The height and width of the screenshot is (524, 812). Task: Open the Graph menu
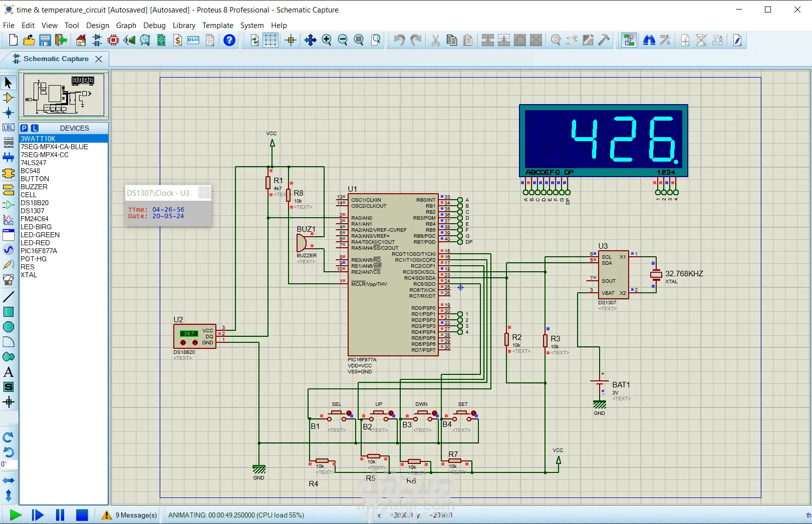[126, 26]
